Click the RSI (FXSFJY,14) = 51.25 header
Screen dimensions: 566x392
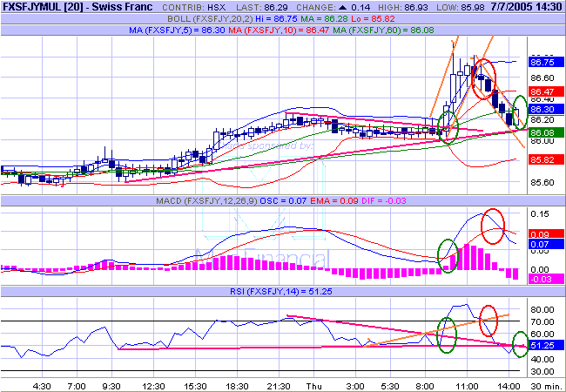(280, 291)
